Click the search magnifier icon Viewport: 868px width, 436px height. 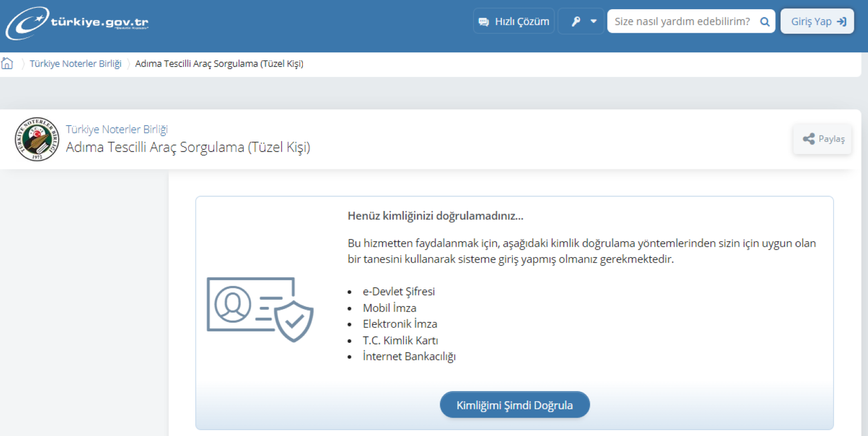click(765, 22)
